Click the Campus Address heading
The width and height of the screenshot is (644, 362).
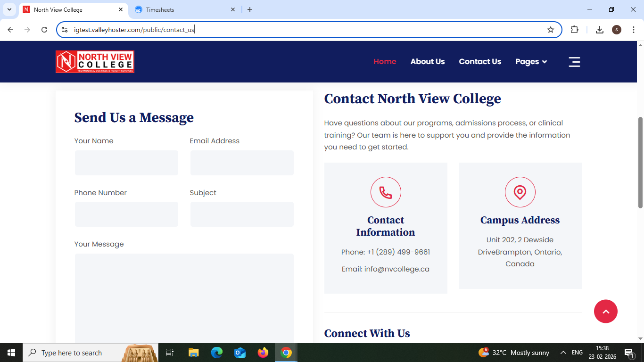tap(520, 220)
